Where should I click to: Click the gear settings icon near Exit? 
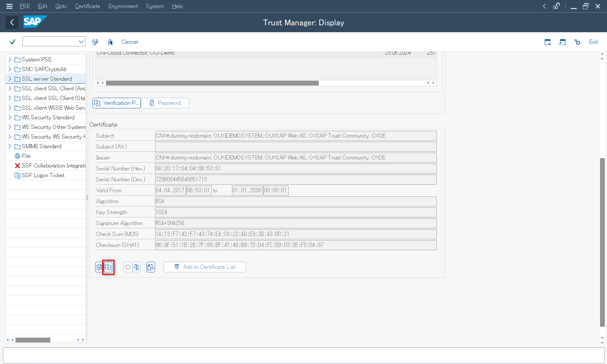pos(577,42)
